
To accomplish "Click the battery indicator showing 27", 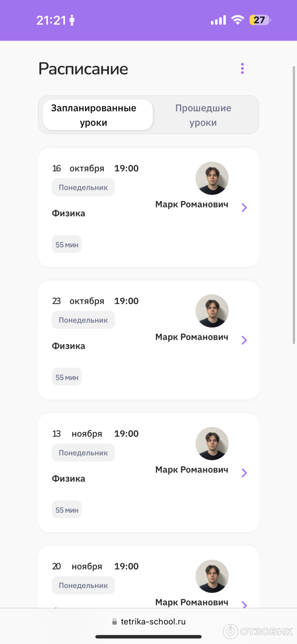I will click(260, 20).
